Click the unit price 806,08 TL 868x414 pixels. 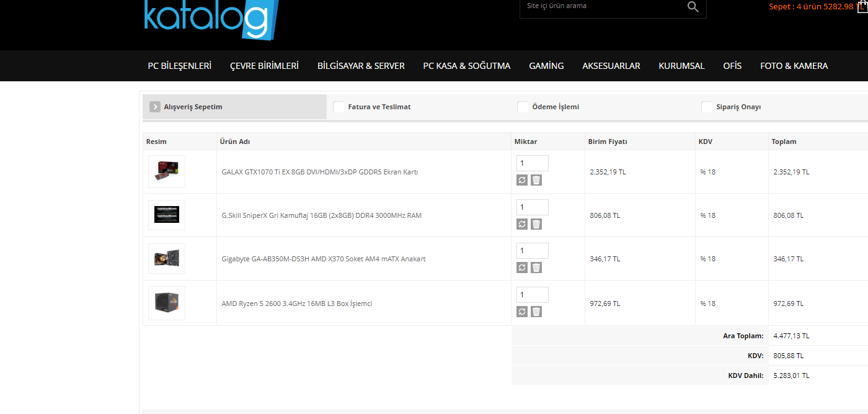tap(604, 215)
